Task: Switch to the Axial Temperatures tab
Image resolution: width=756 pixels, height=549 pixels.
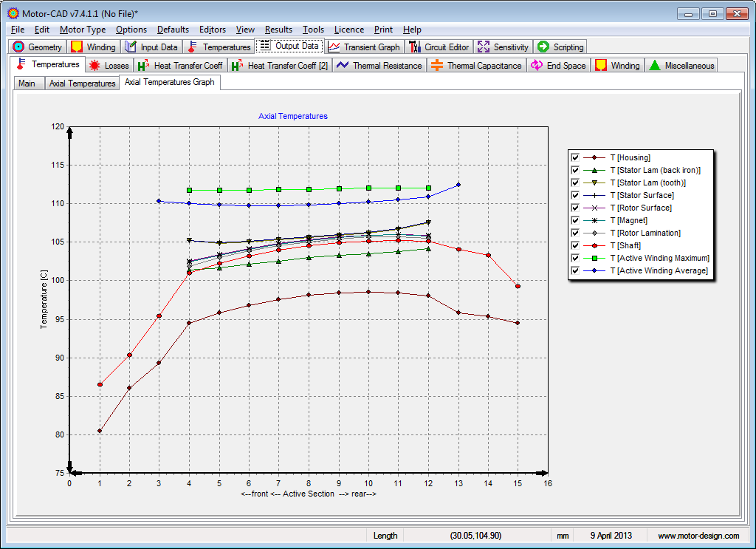Action: click(x=82, y=83)
